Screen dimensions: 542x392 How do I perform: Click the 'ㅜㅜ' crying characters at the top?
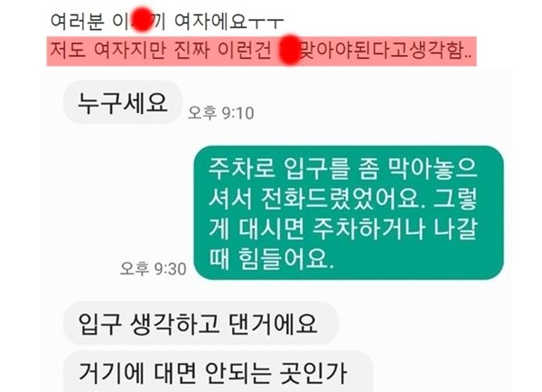point(266,23)
